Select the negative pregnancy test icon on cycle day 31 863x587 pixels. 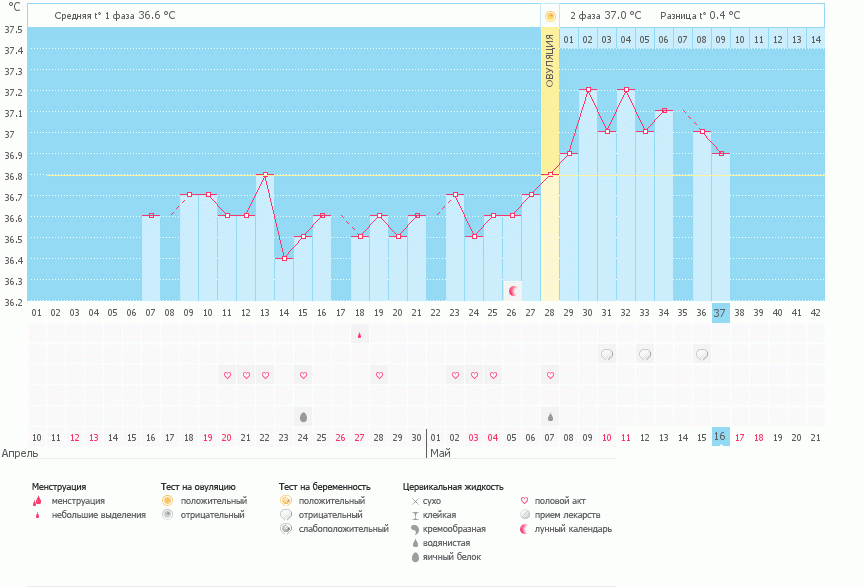(x=606, y=354)
